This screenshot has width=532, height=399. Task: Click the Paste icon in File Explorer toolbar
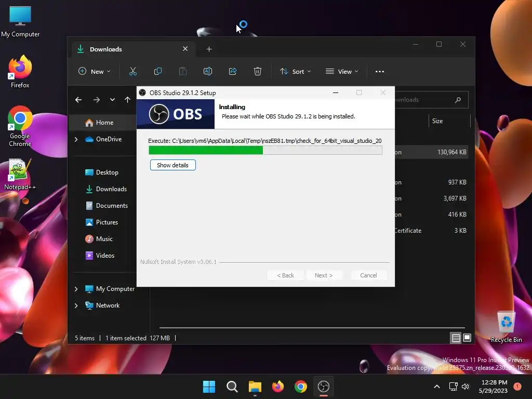[x=182, y=71]
